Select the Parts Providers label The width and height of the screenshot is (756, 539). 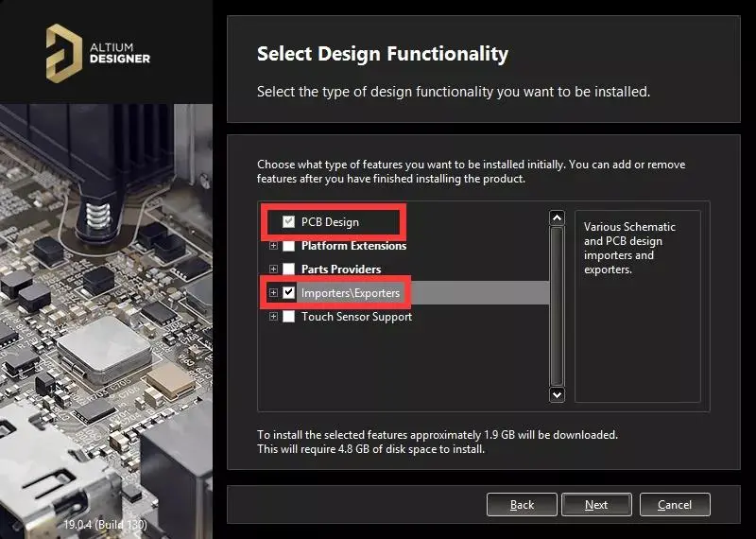[x=341, y=269]
